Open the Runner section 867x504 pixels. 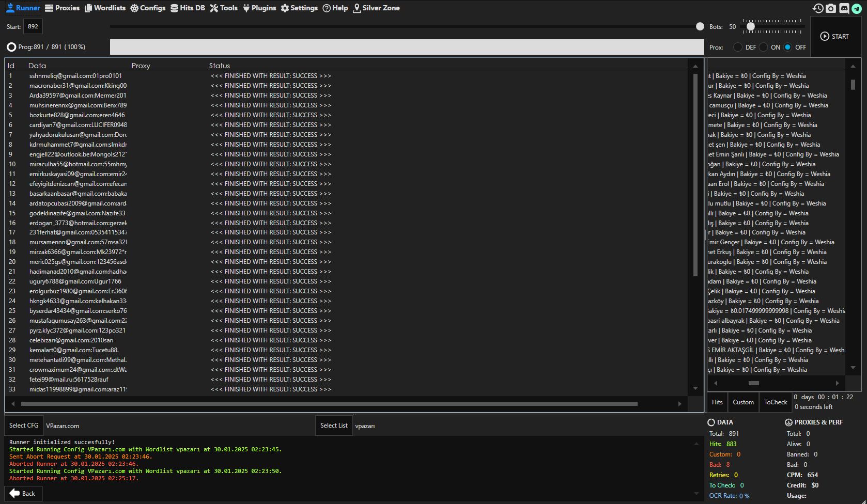pyautogui.click(x=23, y=8)
